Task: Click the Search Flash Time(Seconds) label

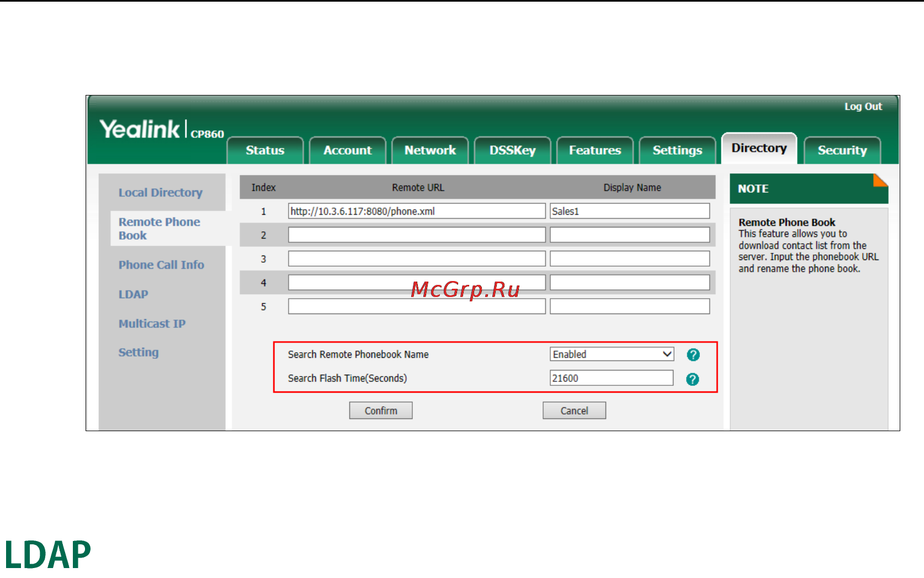Action: [347, 378]
